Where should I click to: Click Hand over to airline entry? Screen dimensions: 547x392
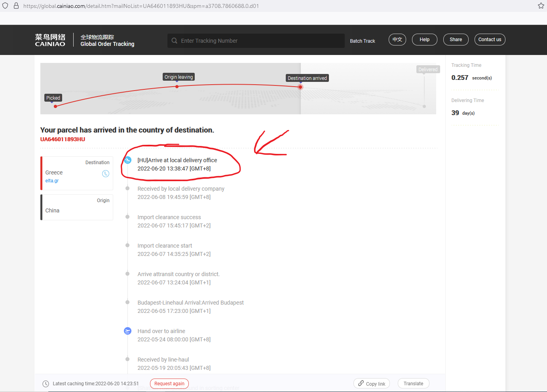tap(174, 335)
